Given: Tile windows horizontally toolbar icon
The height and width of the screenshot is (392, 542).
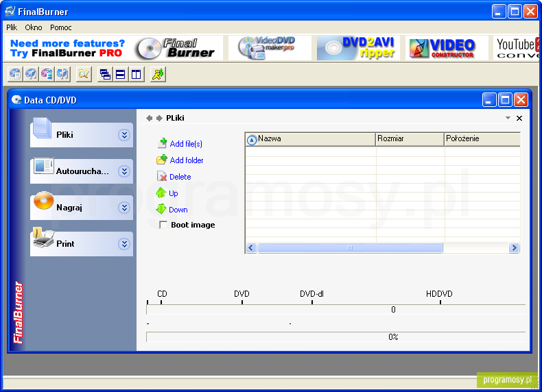Looking at the screenshot, I should pyautogui.click(x=121, y=74).
